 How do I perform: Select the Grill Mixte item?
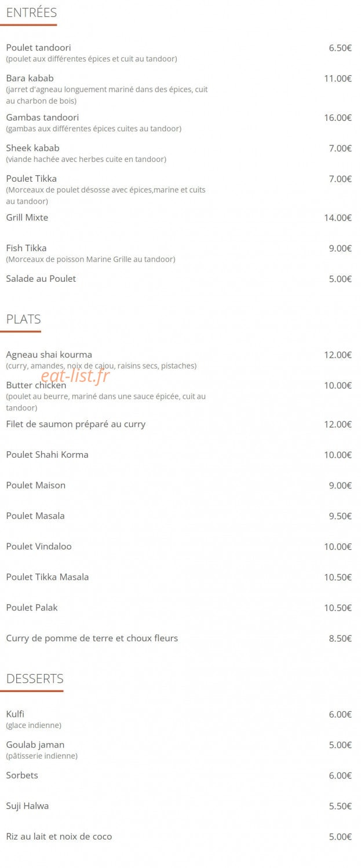click(x=27, y=218)
